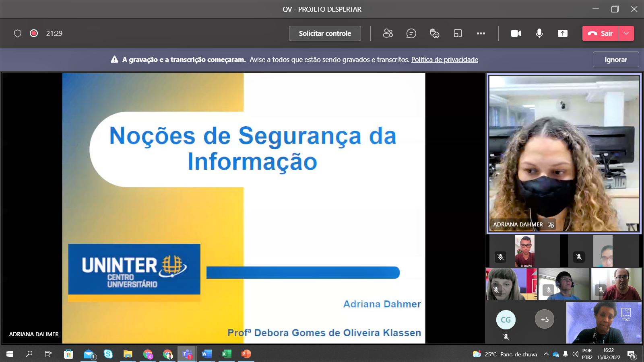Image resolution: width=644 pixels, height=362 pixels.
Task: Click the raise hand reactions icon
Action: pyautogui.click(x=434, y=33)
